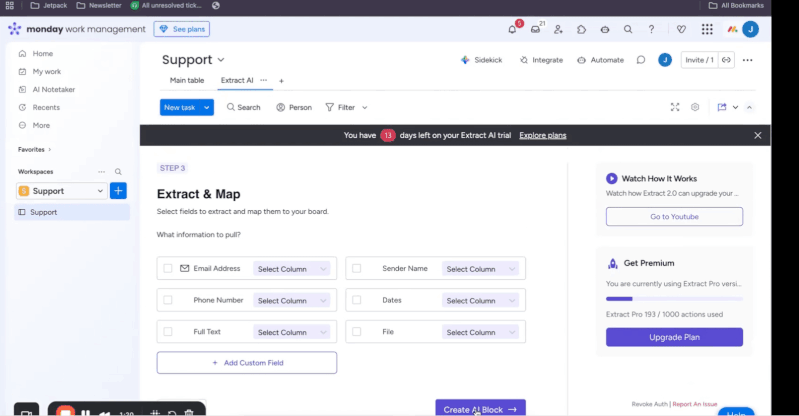Open the Workspaces three-dot menu
This screenshot has width=799, height=416.
(x=102, y=172)
